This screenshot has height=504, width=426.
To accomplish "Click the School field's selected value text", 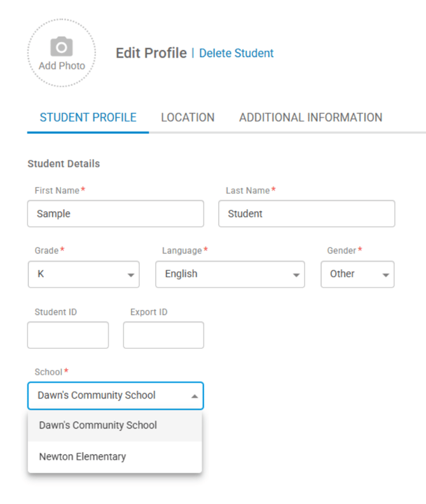I will pos(97,395).
